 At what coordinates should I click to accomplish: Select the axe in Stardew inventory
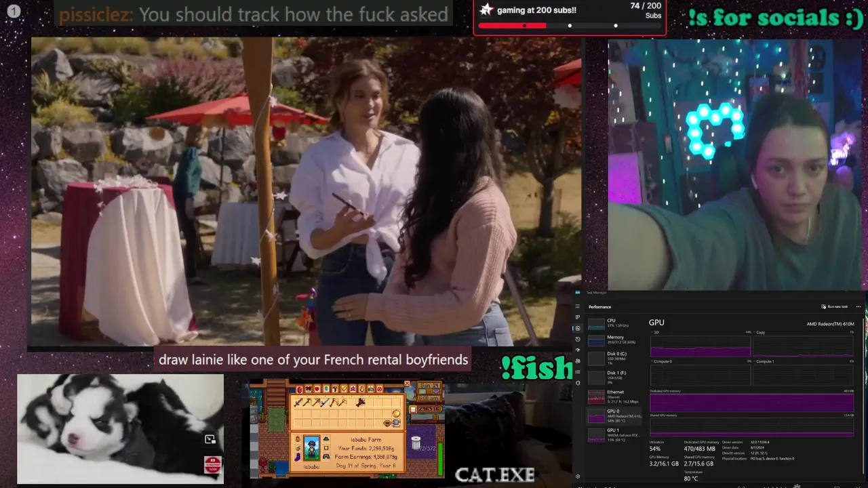307,402
